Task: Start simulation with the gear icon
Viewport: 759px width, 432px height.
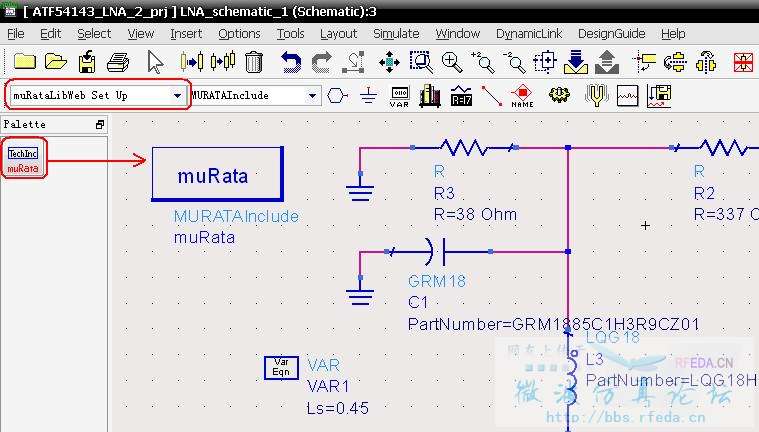Action: click(559, 94)
